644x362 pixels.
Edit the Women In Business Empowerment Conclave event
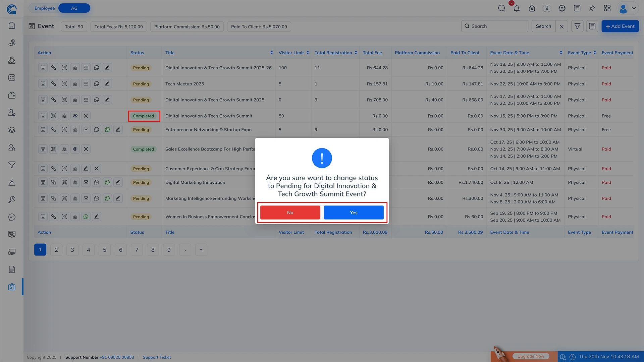(97, 217)
